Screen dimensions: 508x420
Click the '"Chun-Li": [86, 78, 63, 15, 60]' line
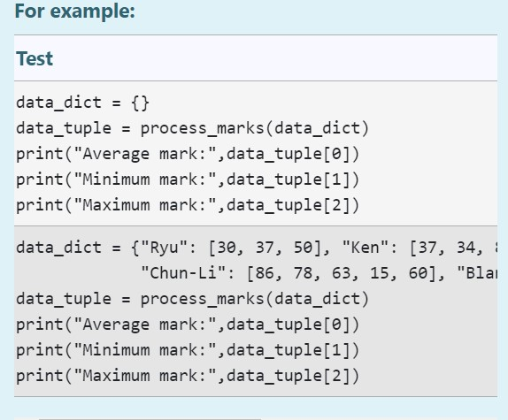319,273
